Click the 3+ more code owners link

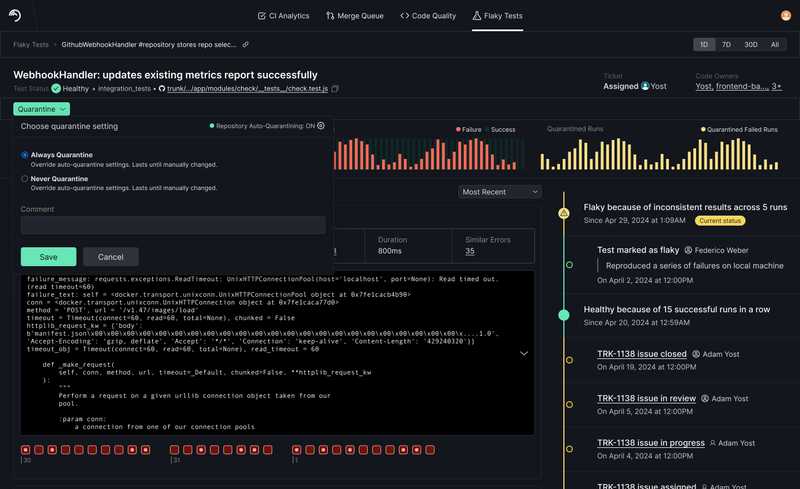[777, 86]
